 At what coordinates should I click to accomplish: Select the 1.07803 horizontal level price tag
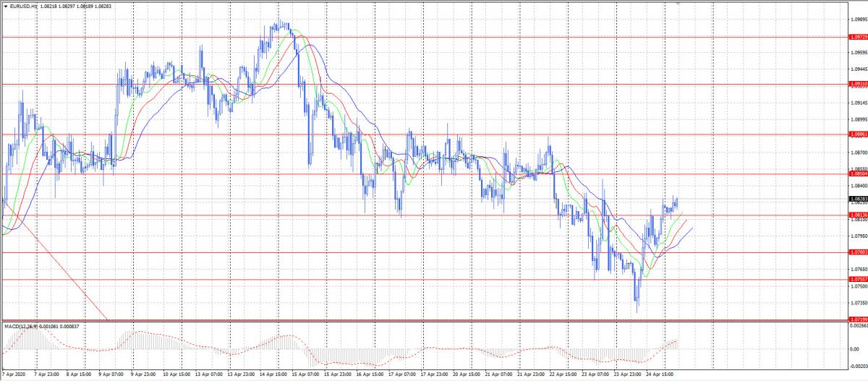(x=859, y=252)
